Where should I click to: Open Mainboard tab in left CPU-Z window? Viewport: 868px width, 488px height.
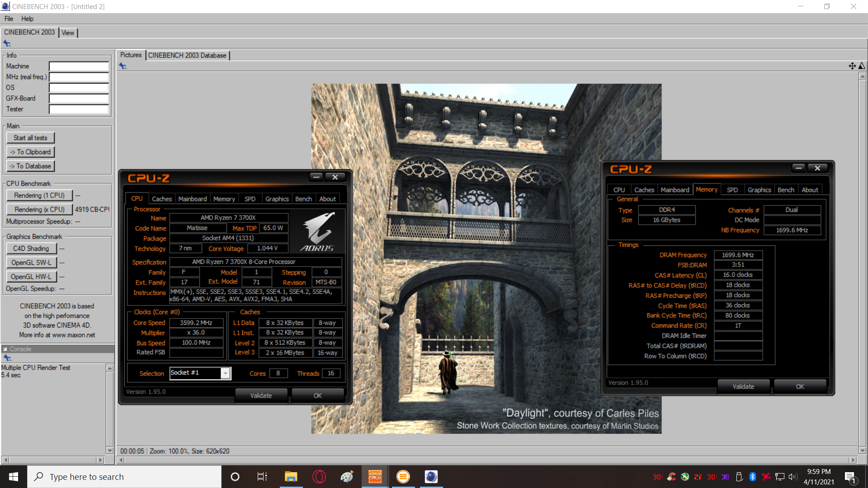tap(193, 199)
